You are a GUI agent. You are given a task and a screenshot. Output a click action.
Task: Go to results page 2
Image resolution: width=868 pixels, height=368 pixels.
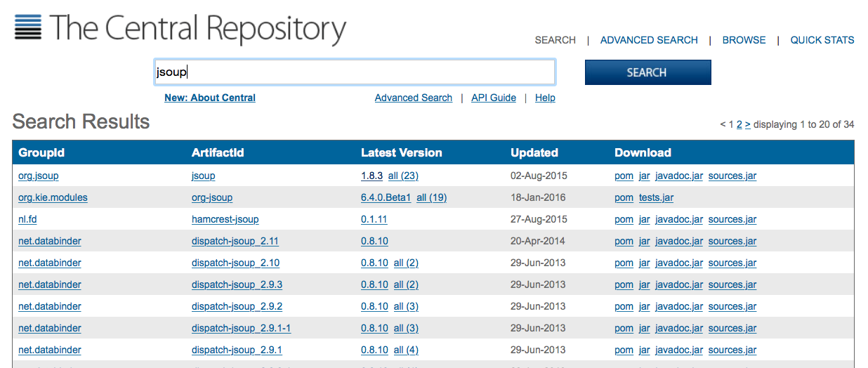pos(739,124)
